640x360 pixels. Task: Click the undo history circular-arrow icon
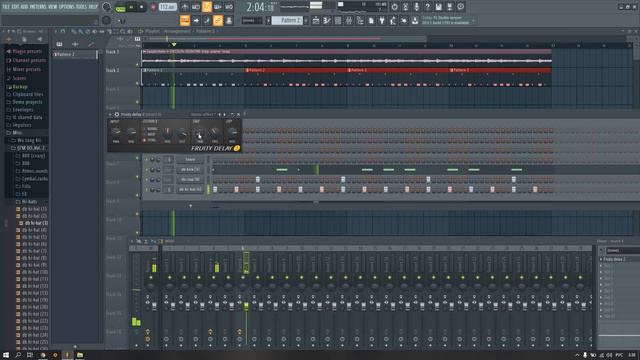394,7
